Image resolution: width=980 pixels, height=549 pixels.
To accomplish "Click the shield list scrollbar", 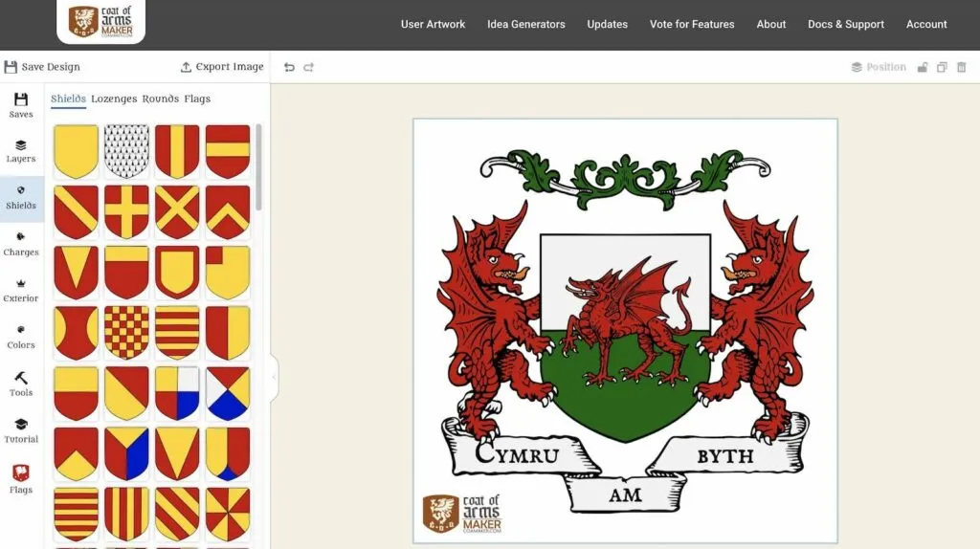I will (x=258, y=166).
